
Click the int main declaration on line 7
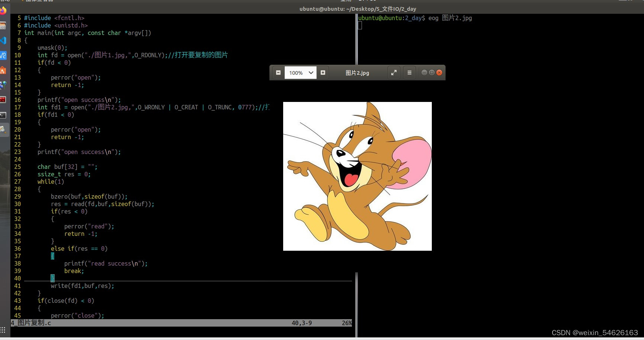pos(88,33)
